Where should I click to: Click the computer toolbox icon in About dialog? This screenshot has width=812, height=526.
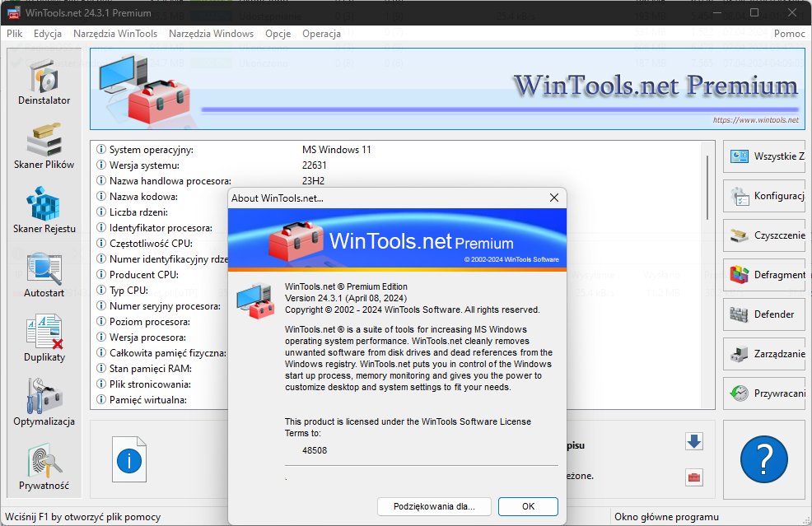point(255,300)
